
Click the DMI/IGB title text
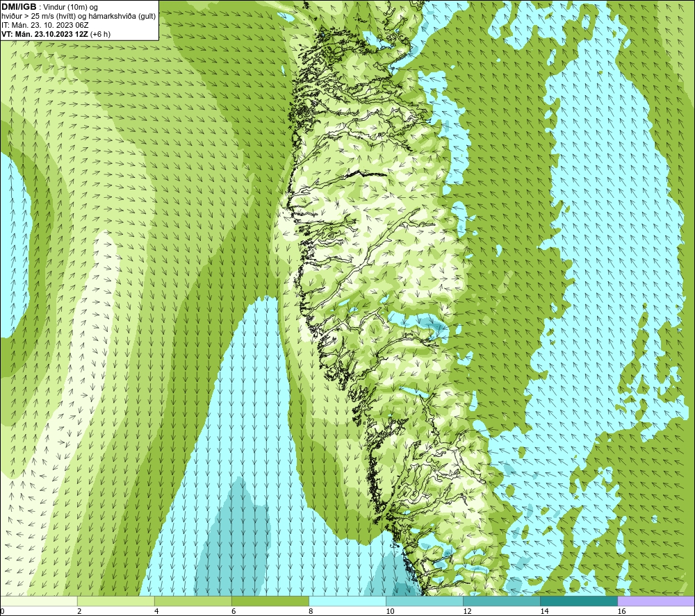(x=19, y=7)
